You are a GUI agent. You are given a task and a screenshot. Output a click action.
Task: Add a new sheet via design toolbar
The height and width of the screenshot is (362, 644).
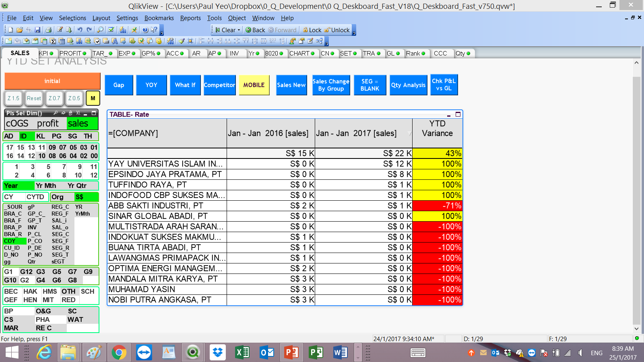point(8,41)
